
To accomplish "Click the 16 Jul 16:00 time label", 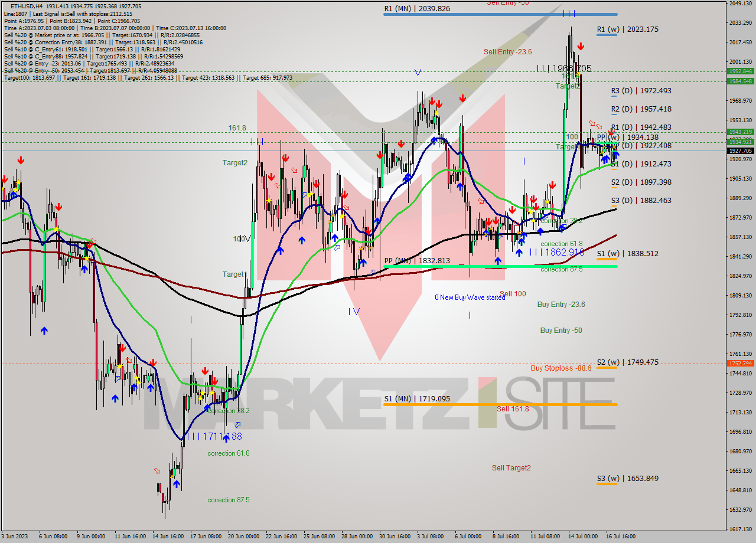I will 620,537.
